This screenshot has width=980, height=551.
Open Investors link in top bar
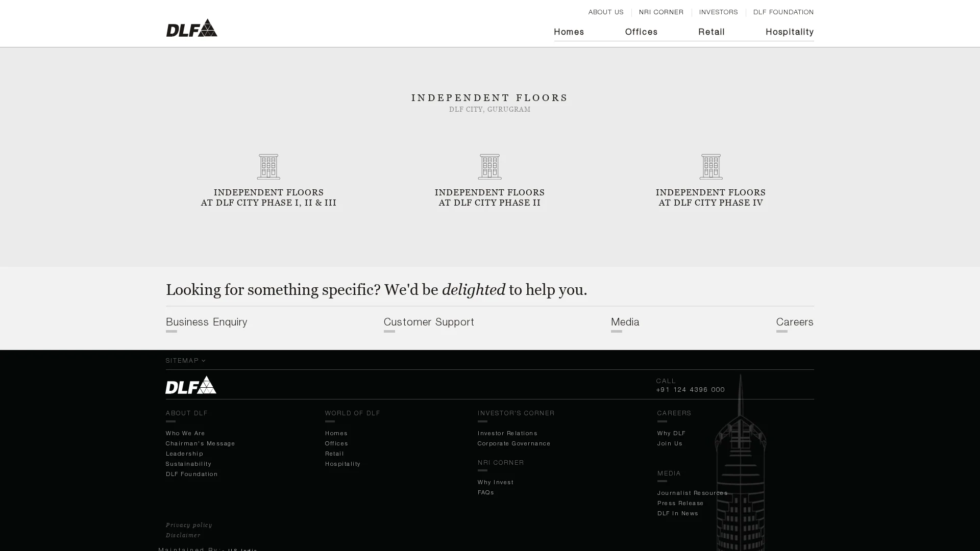tap(718, 12)
